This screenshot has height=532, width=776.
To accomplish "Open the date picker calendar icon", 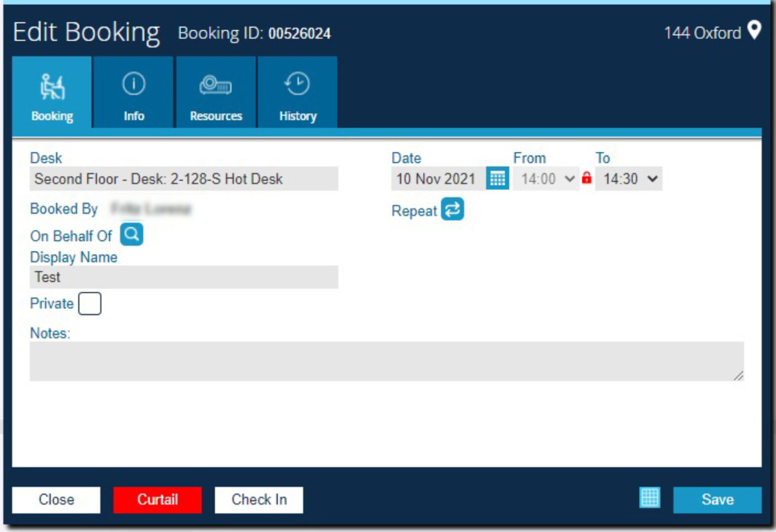I will [497, 178].
